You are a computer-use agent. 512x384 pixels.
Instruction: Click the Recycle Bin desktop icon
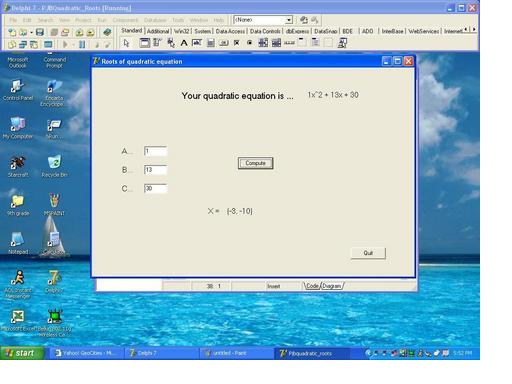coord(54,166)
